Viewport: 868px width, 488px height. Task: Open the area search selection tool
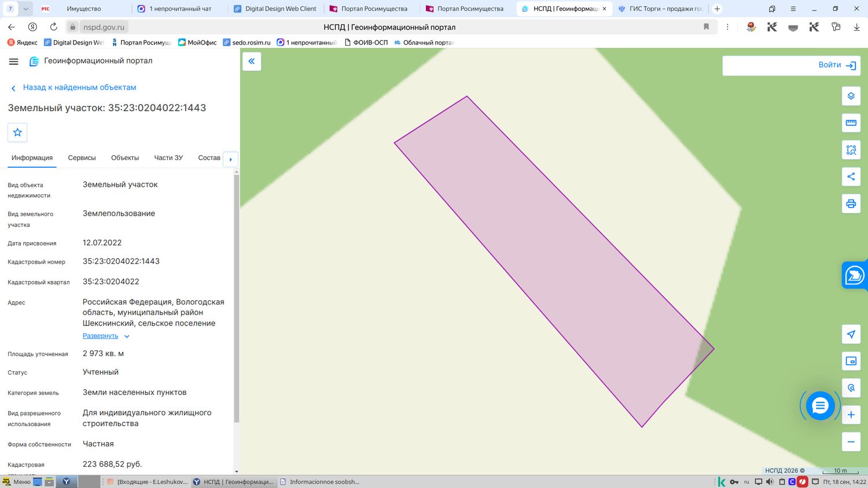(x=851, y=150)
